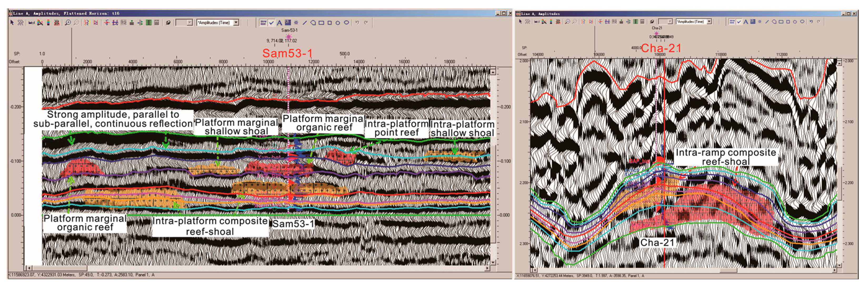Viewport: 868px width, 287px height.
Task: Click the zoom in magnifier in right window
Action: coord(567,22)
